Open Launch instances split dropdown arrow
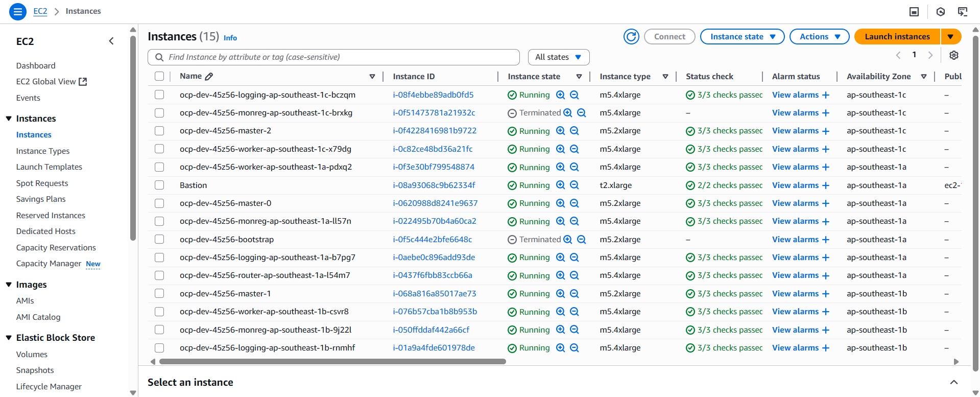The height and width of the screenshot is (397, 980). [x=950, y=37]
